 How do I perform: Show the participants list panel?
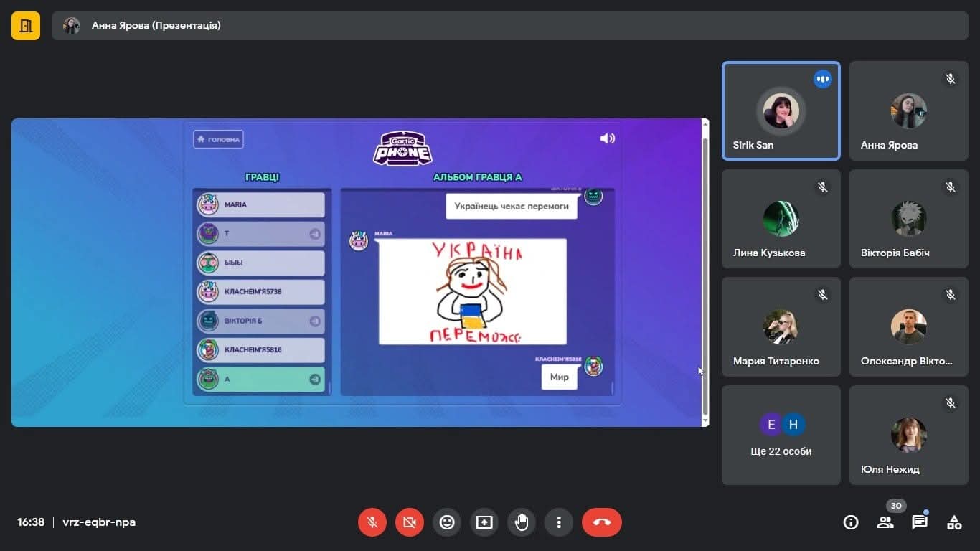click(885, 522)
